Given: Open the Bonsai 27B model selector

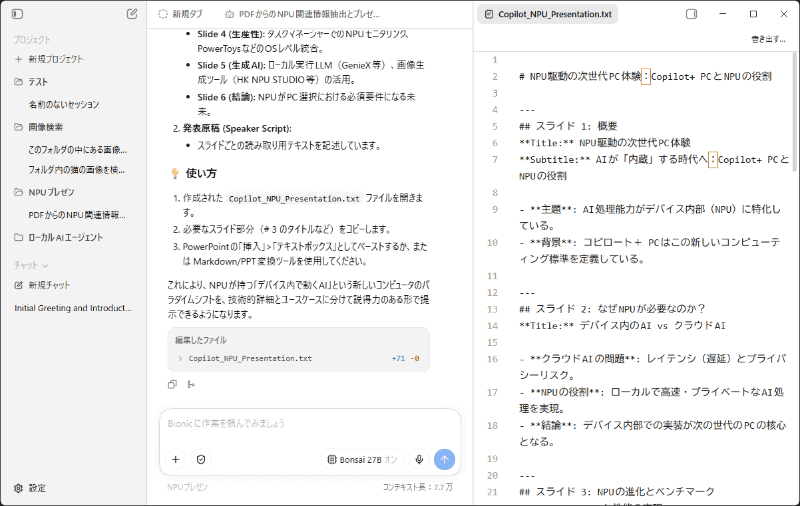Looking at the screenshot, I should (362, 460).
